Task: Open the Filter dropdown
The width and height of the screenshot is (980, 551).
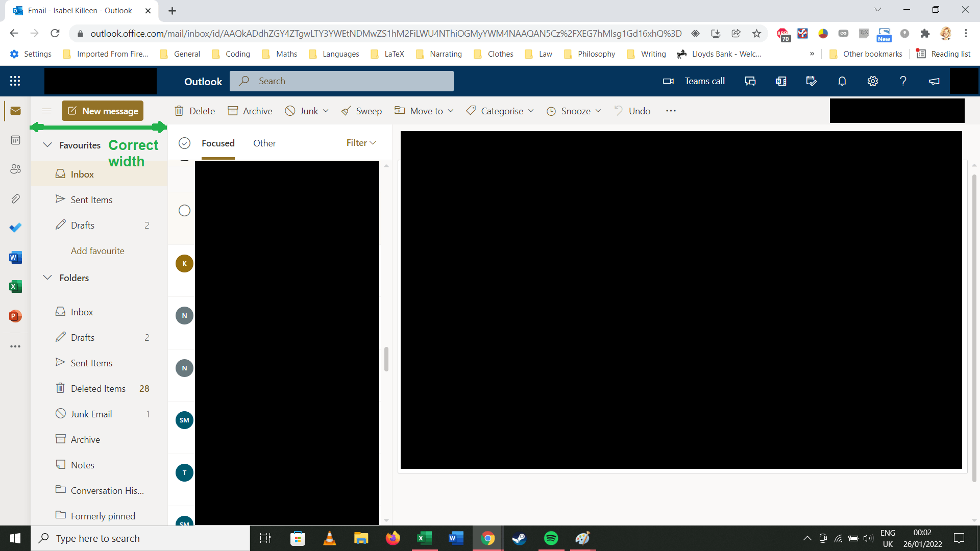Action: pyautogui.click(x=361, y=143)
